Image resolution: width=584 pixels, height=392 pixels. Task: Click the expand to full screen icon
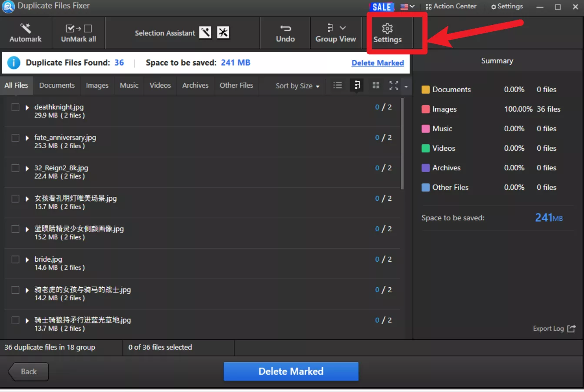click(394, 85)
